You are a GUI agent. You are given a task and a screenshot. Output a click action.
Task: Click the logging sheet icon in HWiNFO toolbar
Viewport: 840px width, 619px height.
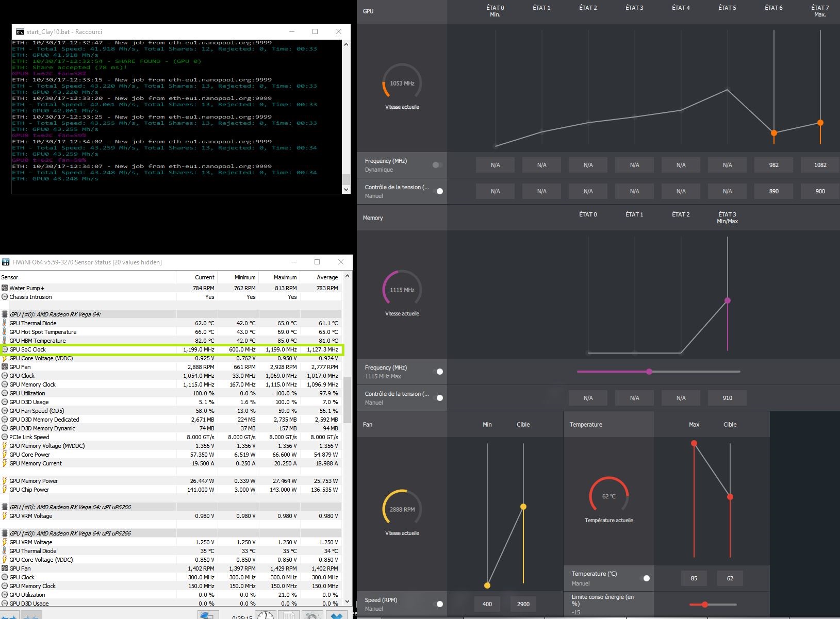289,615
